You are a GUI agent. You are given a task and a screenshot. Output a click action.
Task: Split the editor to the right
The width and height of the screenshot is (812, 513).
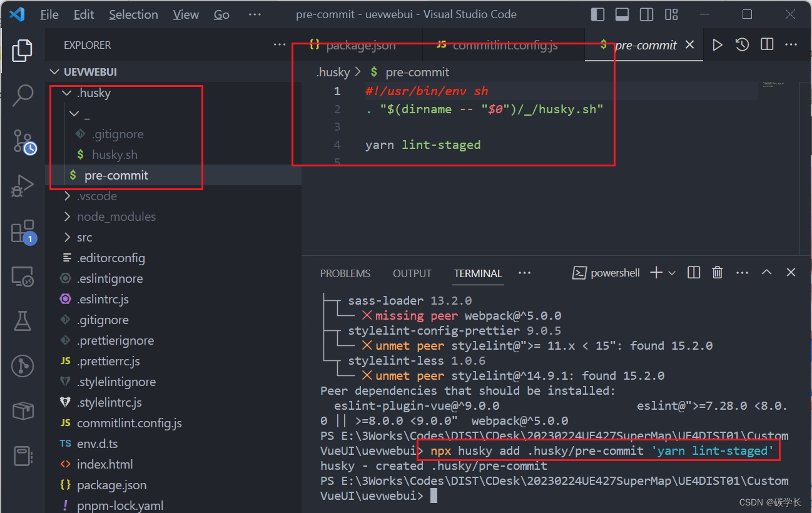coord(767,44)
